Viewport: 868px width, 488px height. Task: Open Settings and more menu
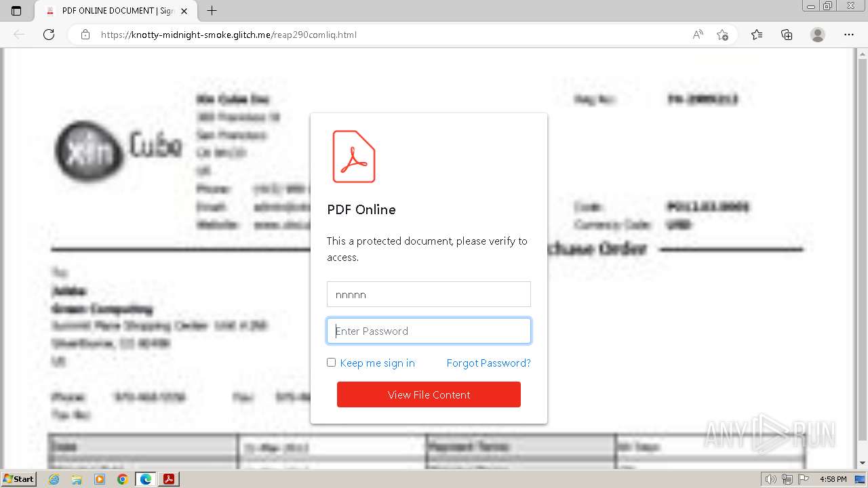click(848, 35)
